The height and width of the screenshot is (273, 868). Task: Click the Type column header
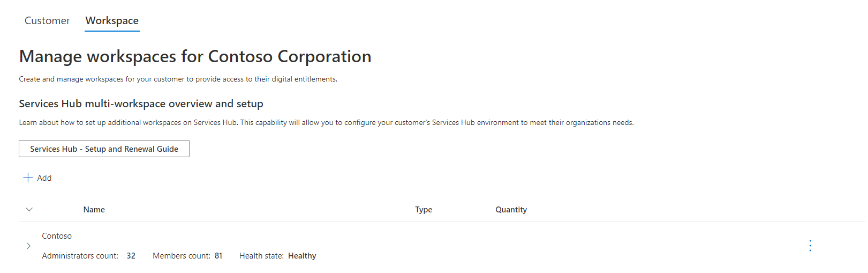tap(424, 210)
